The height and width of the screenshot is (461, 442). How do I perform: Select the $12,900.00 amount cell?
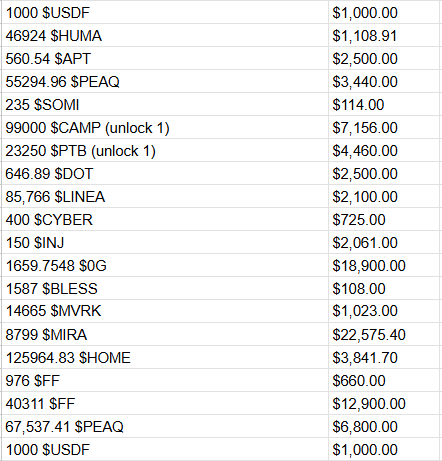(384, 403)
